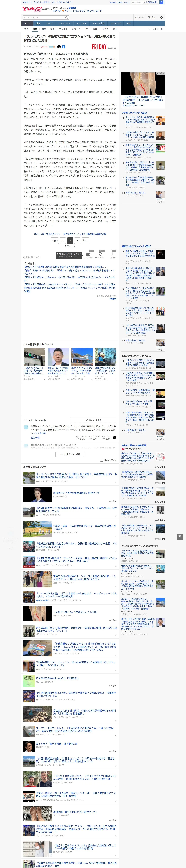This screenshot has width=186, height=868.
Task: Click the top commenter's avatar icon
Action: [26, 427]
